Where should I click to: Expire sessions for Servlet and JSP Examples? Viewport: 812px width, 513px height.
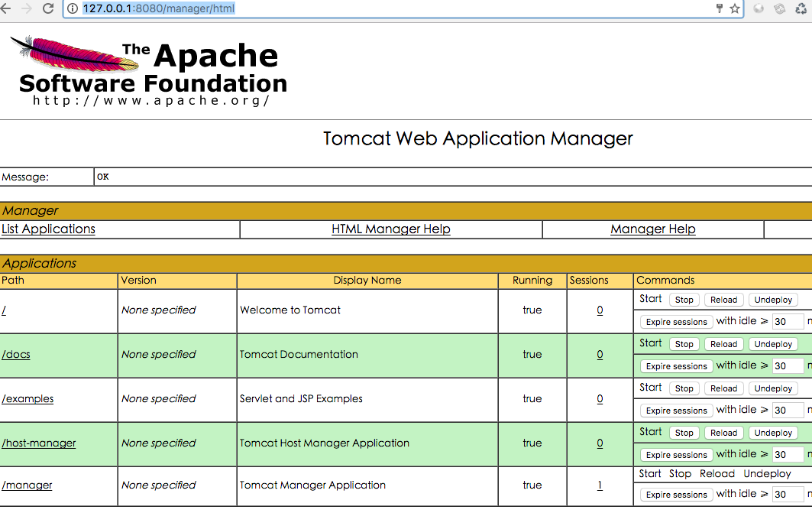tap(676, 411)
